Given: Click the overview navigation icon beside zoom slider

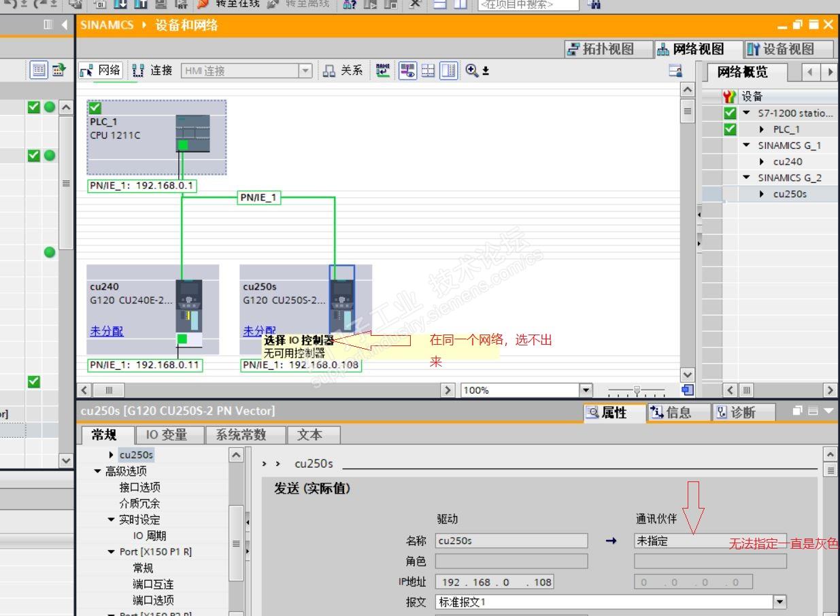Looking at the screenshot, I should (x=688, y=390).
